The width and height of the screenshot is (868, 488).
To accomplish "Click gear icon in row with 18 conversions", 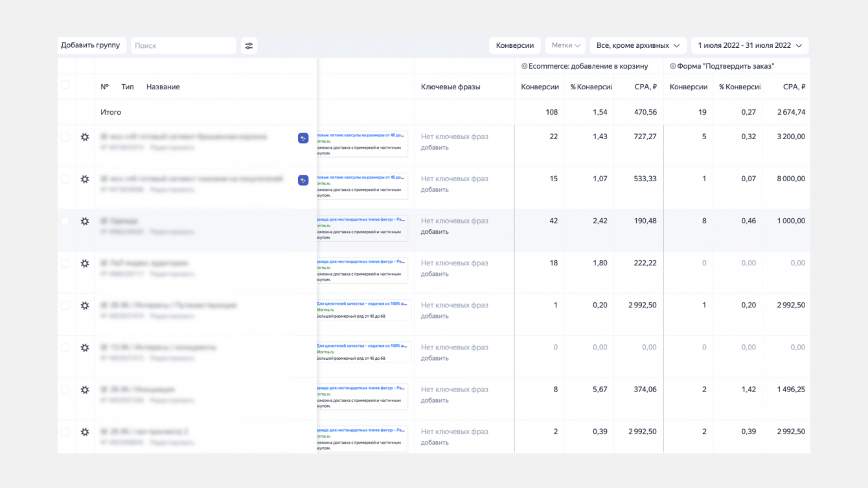I will pyautogui.click(x=85, y=263).
